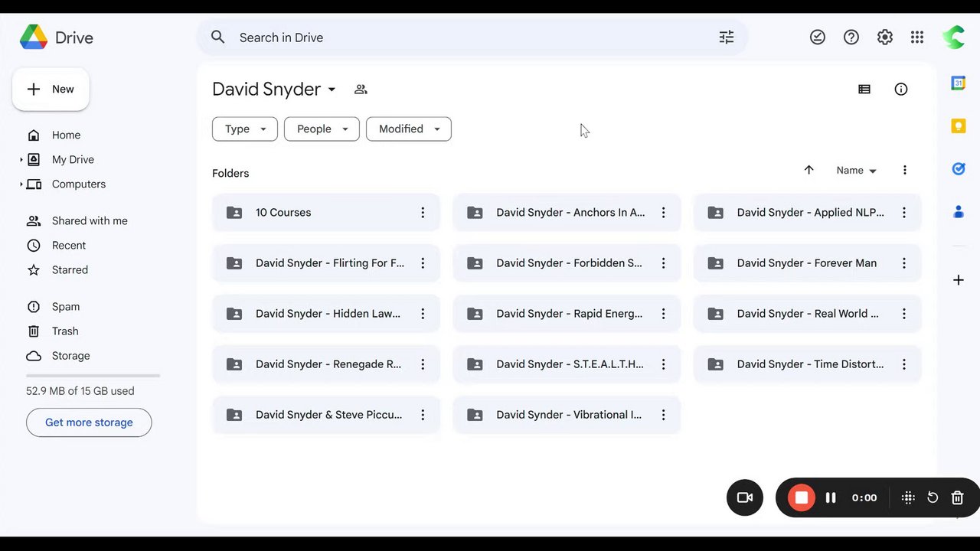Open Google Tasks side panel

click(x=958, y=169)
